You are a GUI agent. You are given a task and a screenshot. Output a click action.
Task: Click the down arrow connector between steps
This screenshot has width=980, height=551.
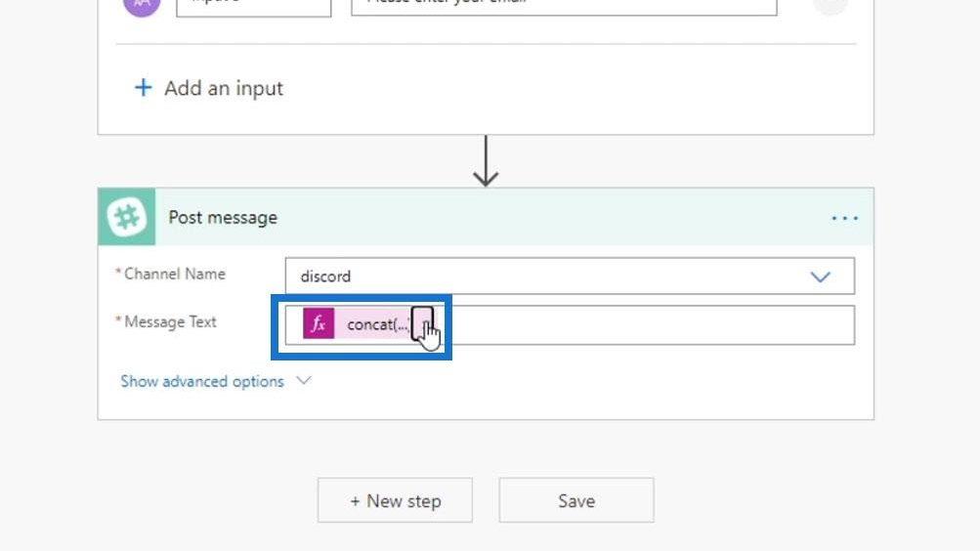coord(486,161)
